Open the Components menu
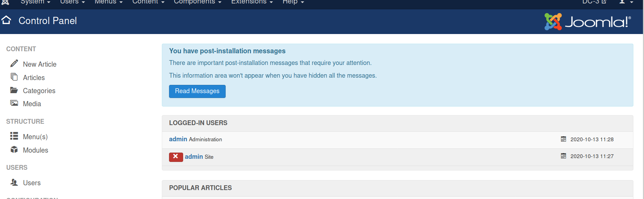 coord(198,2)
